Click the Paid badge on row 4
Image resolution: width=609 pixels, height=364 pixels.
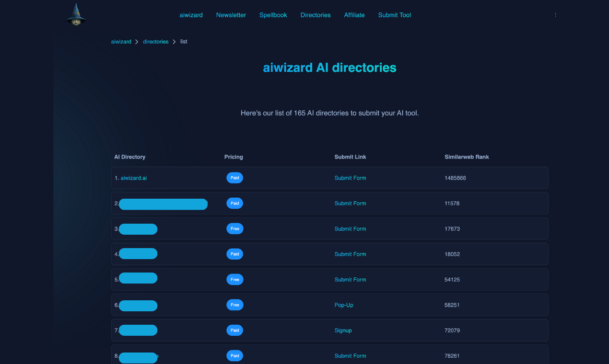point(234,254)
